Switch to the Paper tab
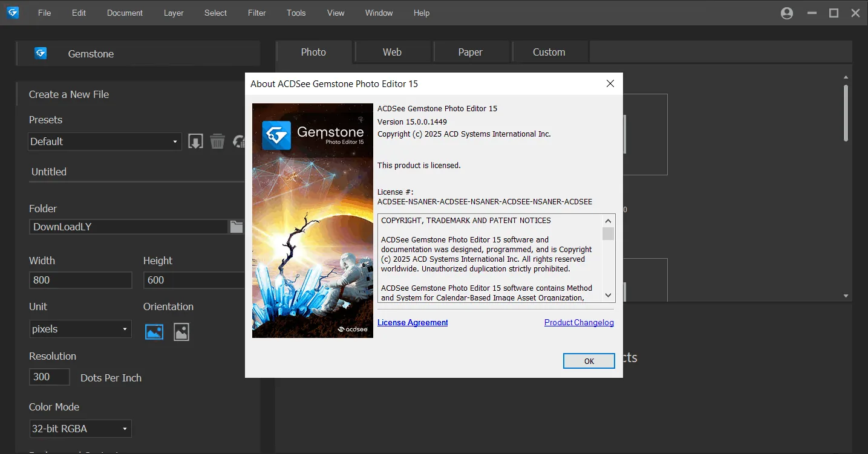This screenshot has width=868, height=454. (x=471, y=52)
